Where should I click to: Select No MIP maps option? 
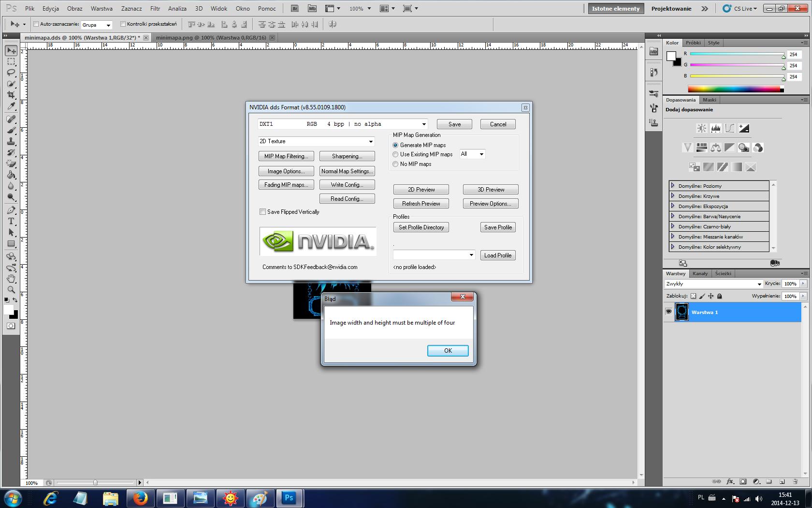[x=395, y=164]
